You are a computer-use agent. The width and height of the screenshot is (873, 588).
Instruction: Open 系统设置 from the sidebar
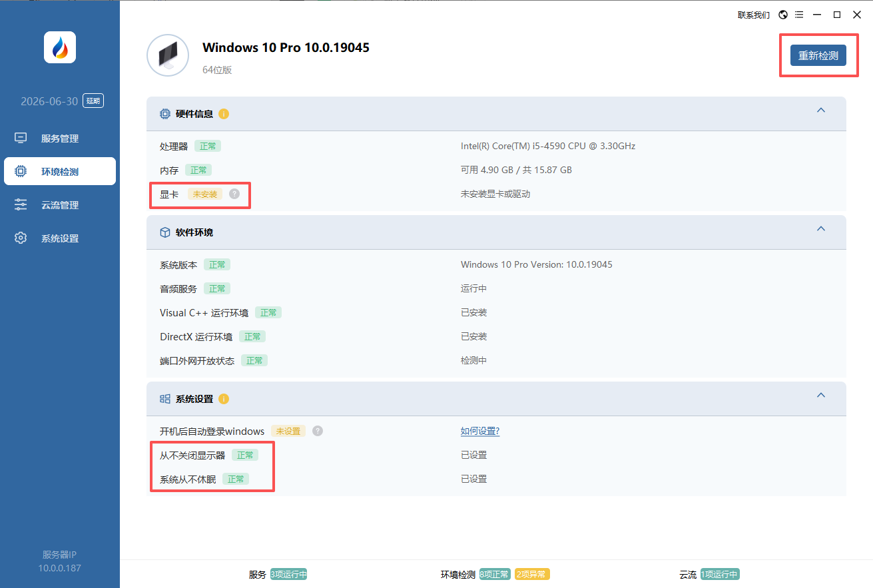(60, 238)
